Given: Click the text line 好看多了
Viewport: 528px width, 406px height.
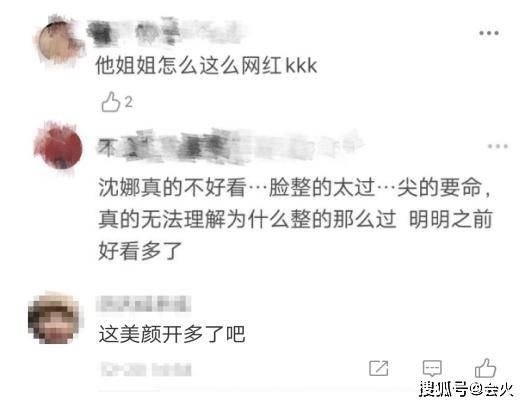Looking at the screenshot, I should (140, 251).
